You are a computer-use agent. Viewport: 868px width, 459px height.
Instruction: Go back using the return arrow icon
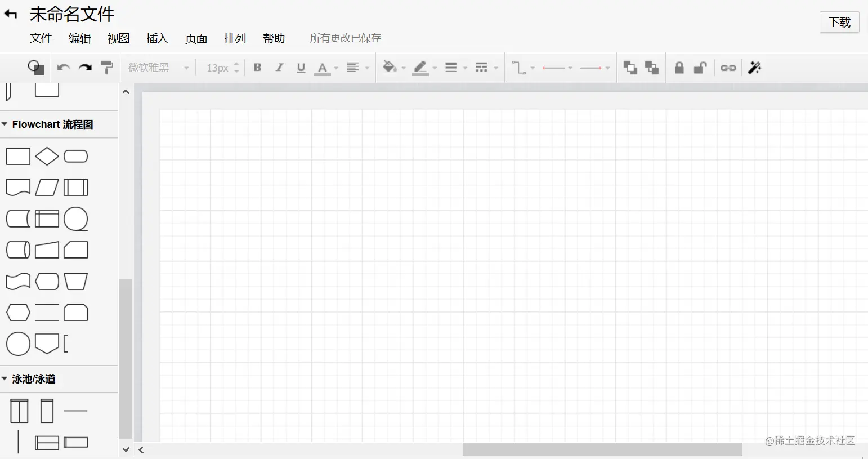11,14
